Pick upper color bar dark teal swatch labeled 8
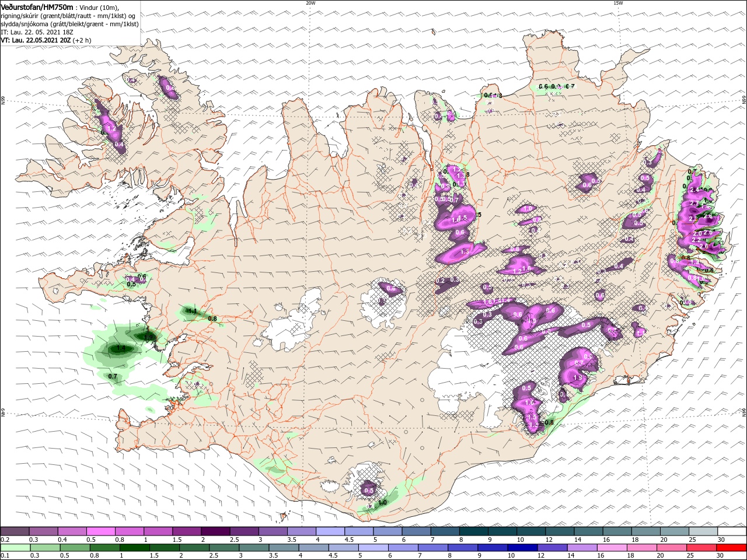Viewport: 747px width, 560px height. tap(474, 531)
